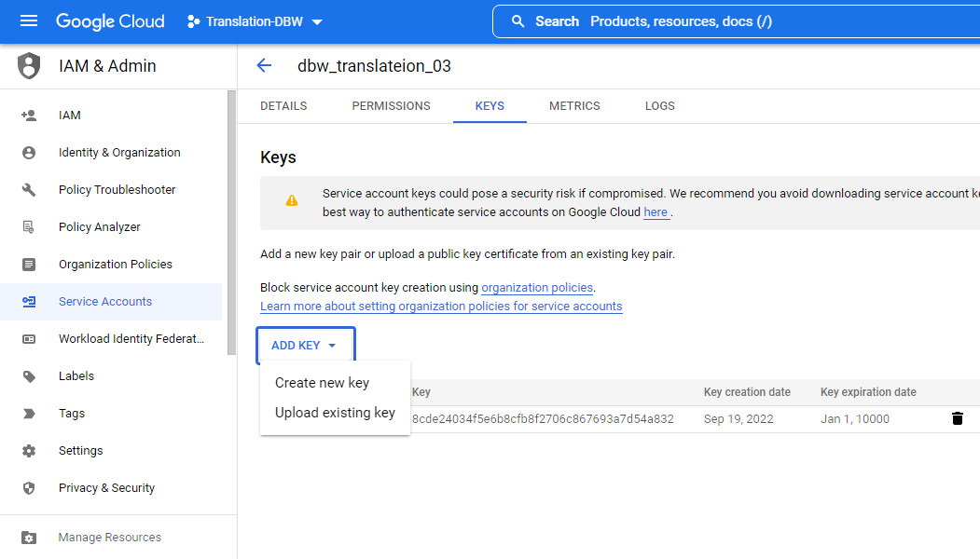980x559 pixels.
Task: Click the sidebar vertical scrollbar
Action: (232, 223)
